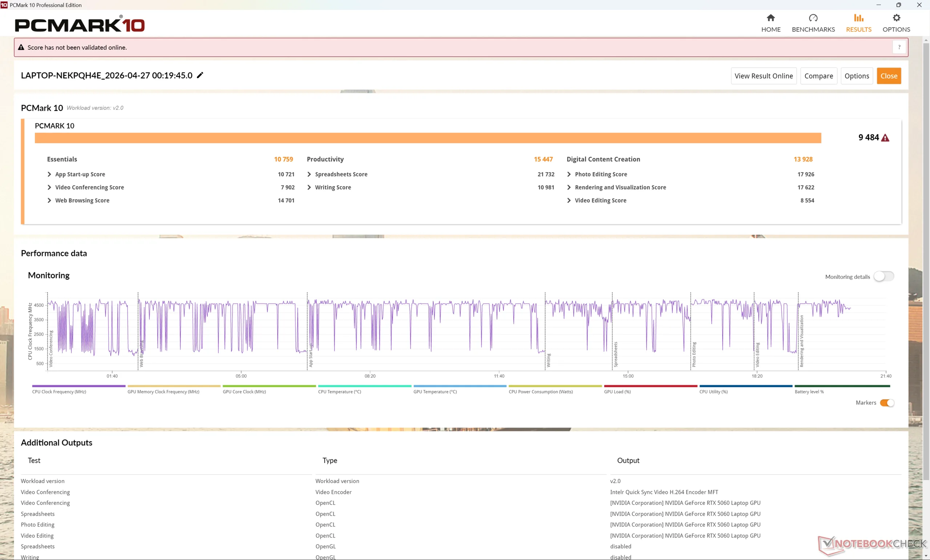Expand the Spreadsheets Score details

click(309, 174)
